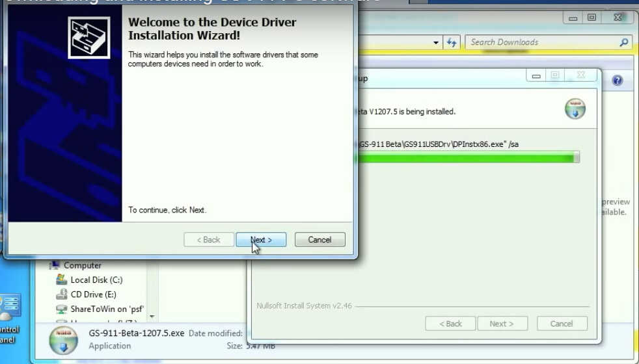Minimize the Nullsoft setup window

536,75
